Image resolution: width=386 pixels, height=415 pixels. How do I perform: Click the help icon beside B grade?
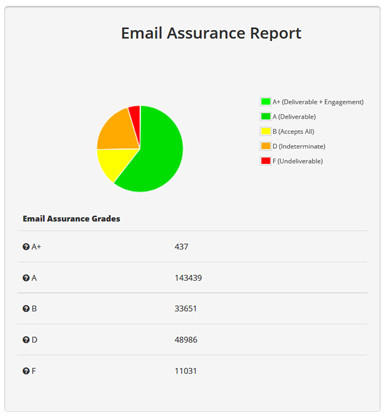pyautogui.click(x=26, y=309)
